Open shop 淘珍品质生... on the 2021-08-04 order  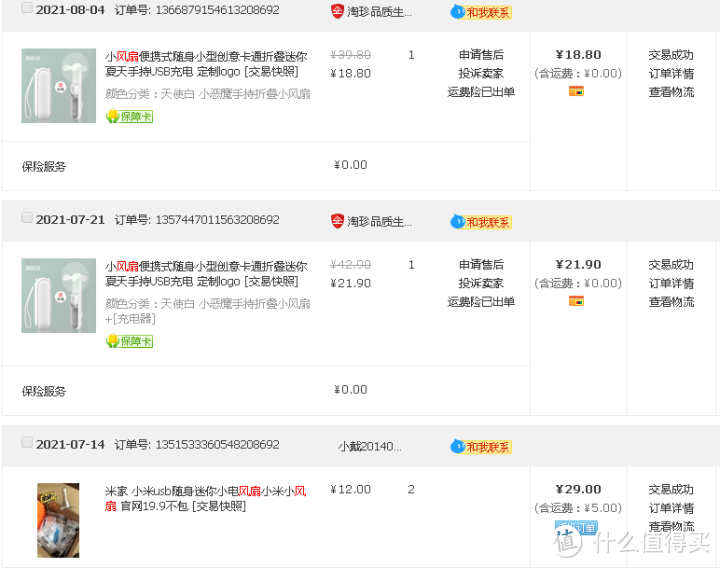379,12
